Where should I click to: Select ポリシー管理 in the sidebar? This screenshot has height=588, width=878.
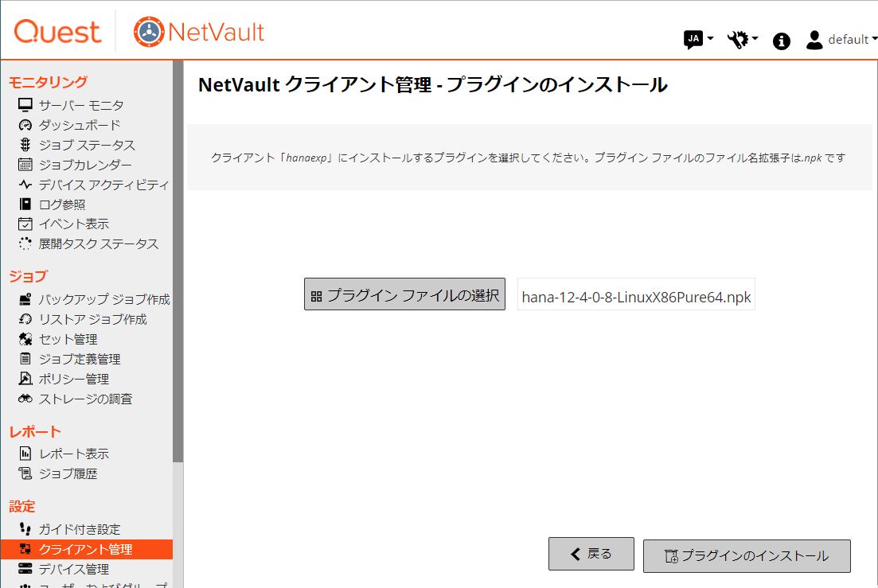point(74,379)
